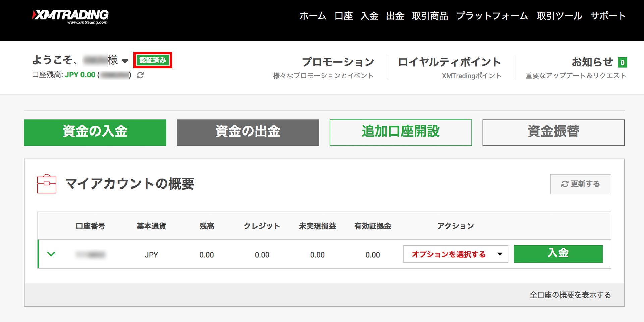This screenshot has width=644, height=322.
Task: Click the balance refresh icon
Action: click(x=140, y=75)
